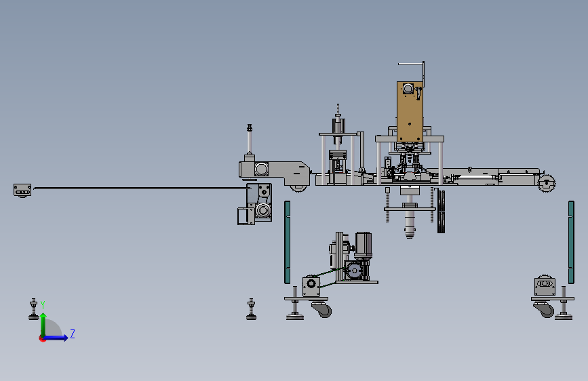
Task: Select the long thin horizontal rod
Action: click(142, 188)
